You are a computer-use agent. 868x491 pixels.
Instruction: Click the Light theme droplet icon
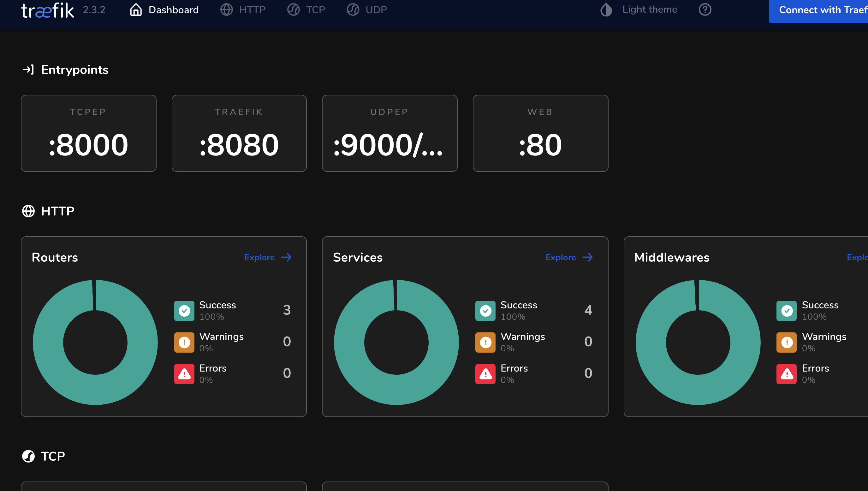pos(606,10)
